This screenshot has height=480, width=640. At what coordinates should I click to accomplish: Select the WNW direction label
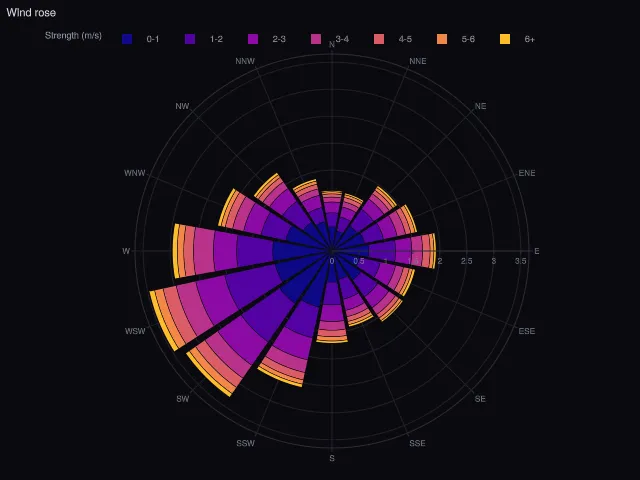(x=135, y=173)
